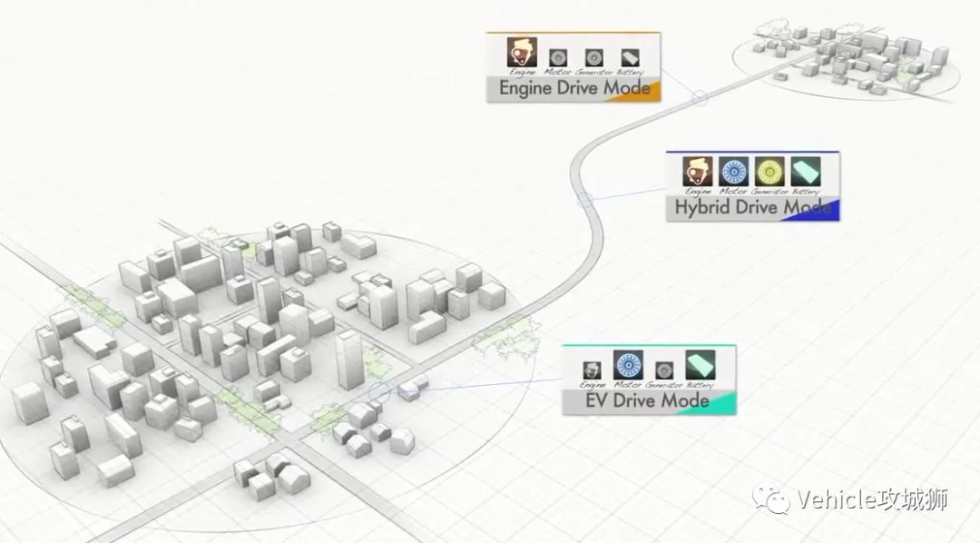
Task: Click the road marker circle linked to Hybrid Drive Mode
Action: tap(584, 200)
